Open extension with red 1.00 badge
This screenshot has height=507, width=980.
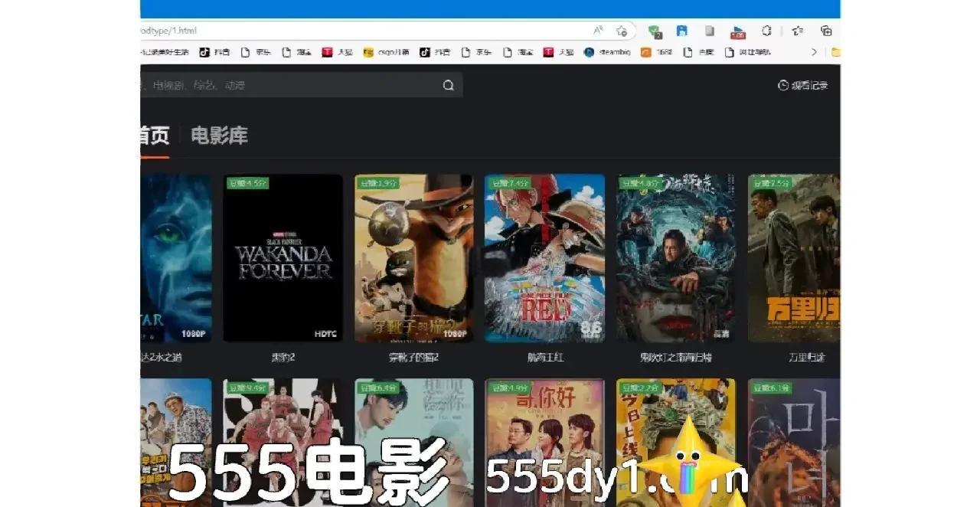[x=738, y=31]
